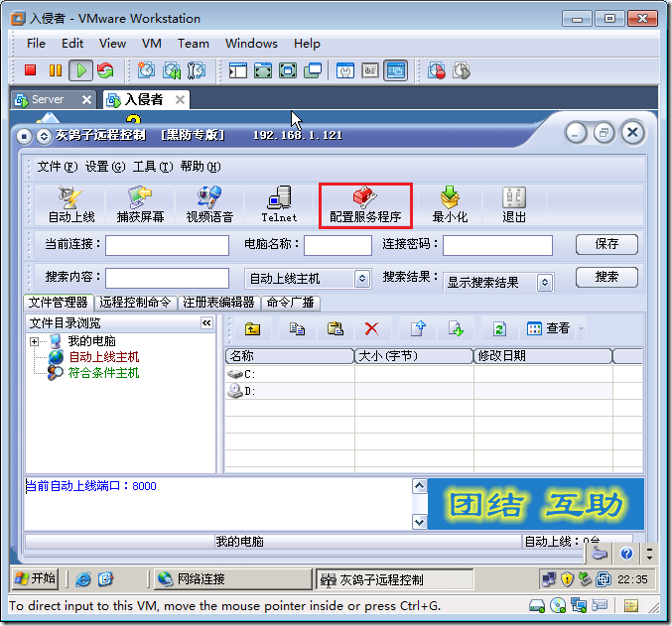Click the 退出 exit toolbar button
672x626 pixels.
[x=514, y=204]
